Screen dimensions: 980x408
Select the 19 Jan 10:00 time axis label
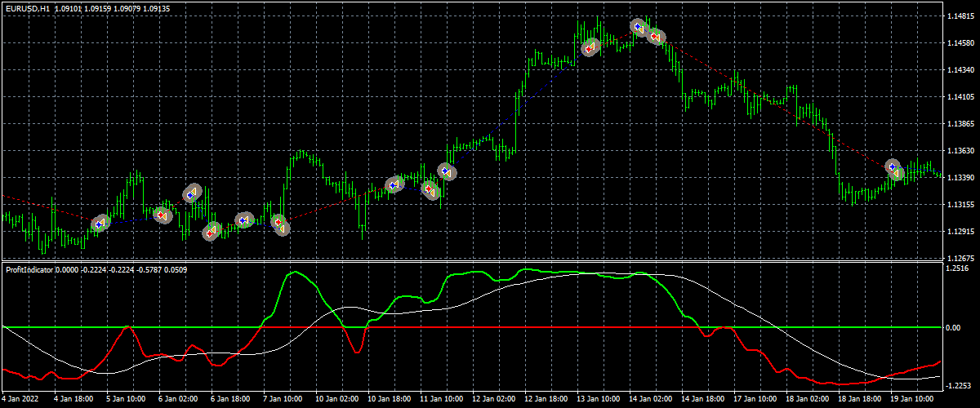tap(912, 400)
